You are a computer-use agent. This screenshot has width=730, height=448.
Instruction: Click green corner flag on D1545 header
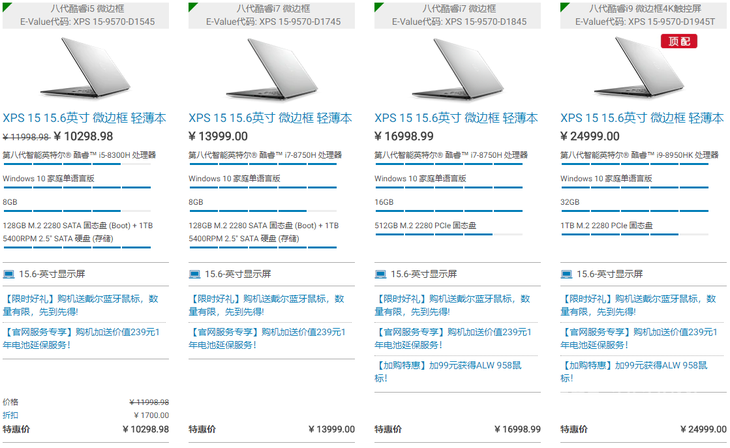coord(6,6)
